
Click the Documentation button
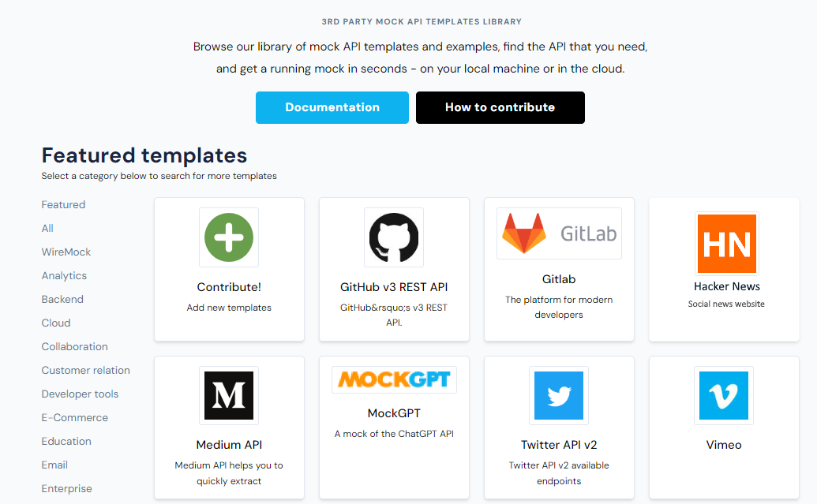(x=332, y=108)
